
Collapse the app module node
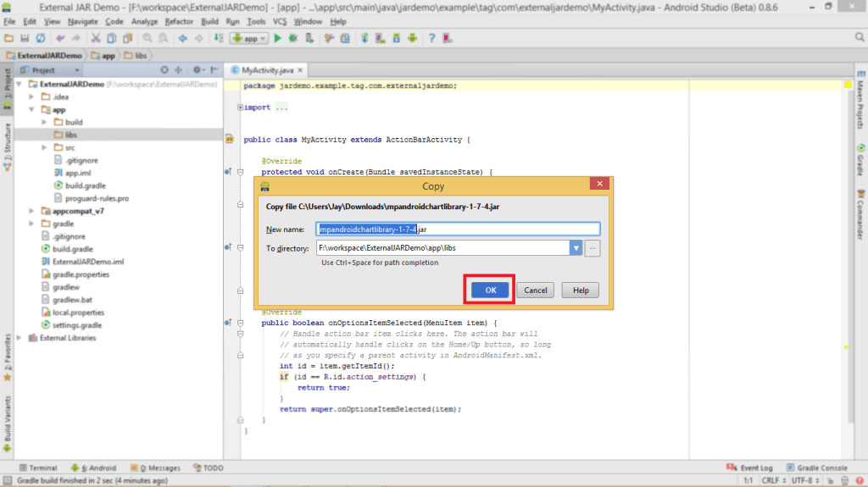(32, 109)
